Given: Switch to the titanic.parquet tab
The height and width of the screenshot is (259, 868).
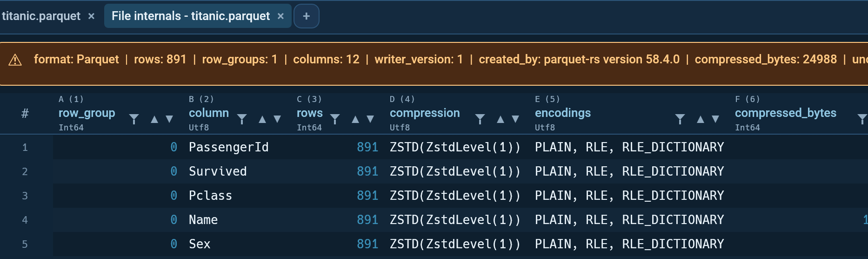Looking at the screenshot, I should [x=41, y=16].
